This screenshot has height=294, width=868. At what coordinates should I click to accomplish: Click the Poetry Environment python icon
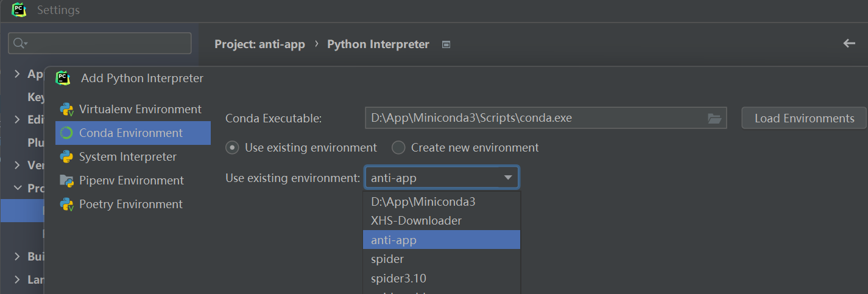click(x=66, y=205)
